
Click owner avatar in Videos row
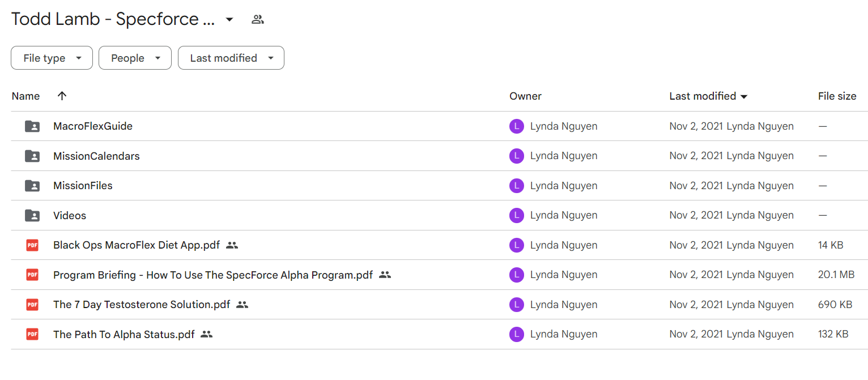pos(517,215)
